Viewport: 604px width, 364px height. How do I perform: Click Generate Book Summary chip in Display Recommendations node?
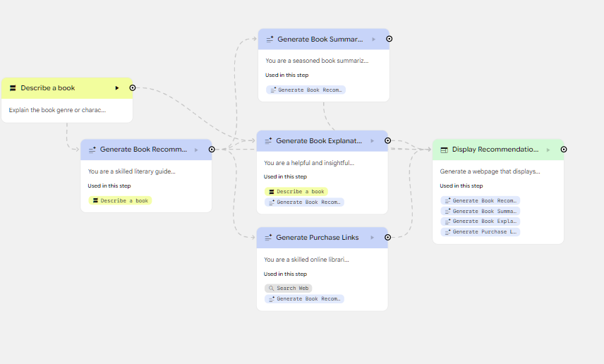[x=480, y=211]
